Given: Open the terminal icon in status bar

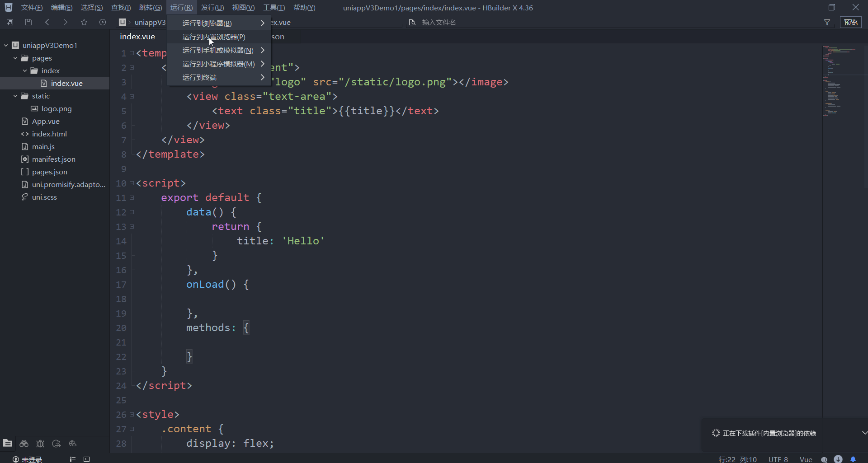Looking at the screenshot, I should [87, 459].
